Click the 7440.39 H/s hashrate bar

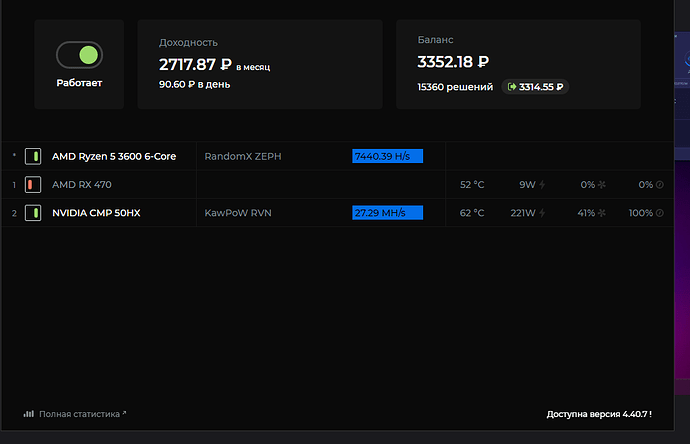click(x=387, y=156)
